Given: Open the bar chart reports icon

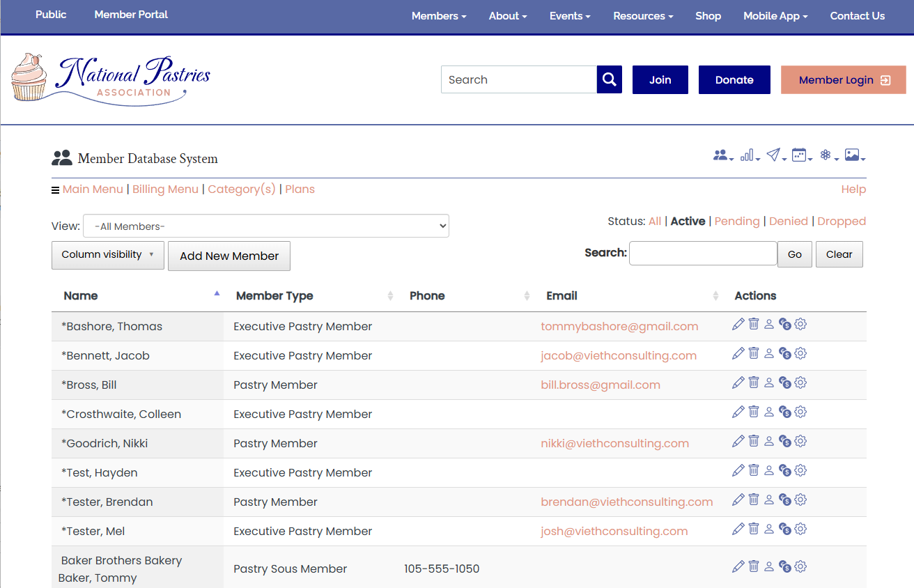Looking at the screenshot, I should tap(747, 155).
